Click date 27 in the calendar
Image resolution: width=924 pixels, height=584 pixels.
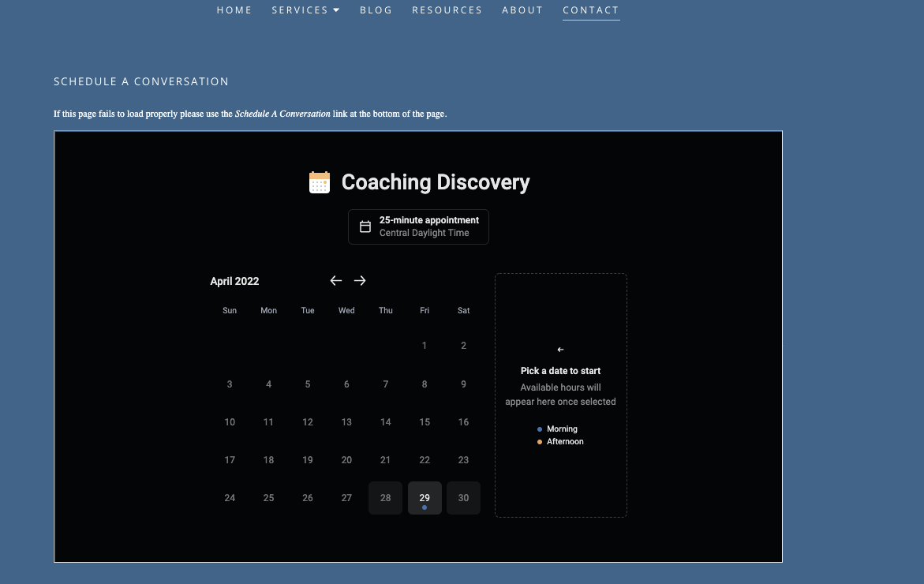pos(346,498)
